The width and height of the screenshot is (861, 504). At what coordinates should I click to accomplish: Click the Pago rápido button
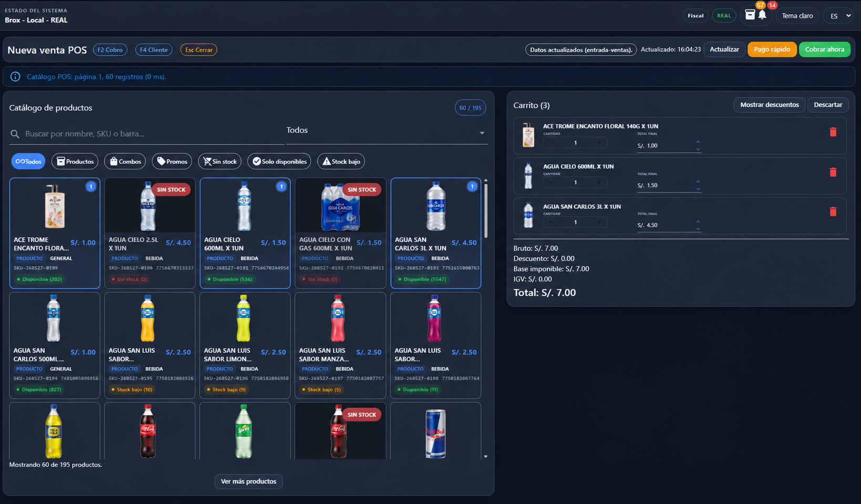(772, 49)
